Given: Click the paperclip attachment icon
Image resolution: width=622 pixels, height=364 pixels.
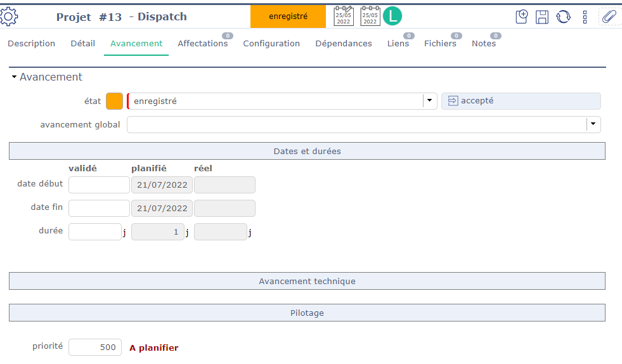Looking at the screenshot, I should (609, 16).
